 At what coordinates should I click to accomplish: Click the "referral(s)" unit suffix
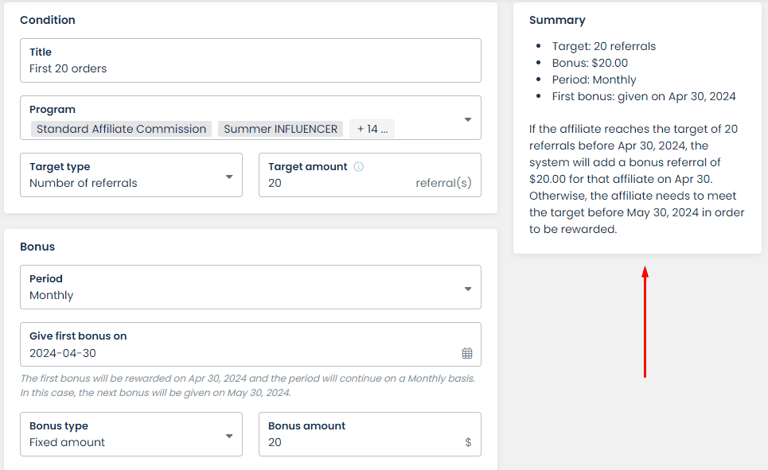(x=443, y=184)
